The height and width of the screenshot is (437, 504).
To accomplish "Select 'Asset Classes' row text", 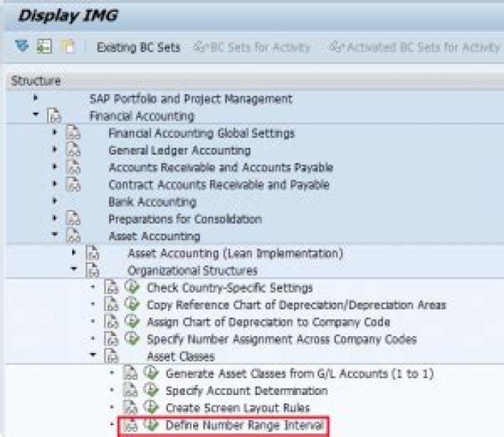I will (181, 356).
